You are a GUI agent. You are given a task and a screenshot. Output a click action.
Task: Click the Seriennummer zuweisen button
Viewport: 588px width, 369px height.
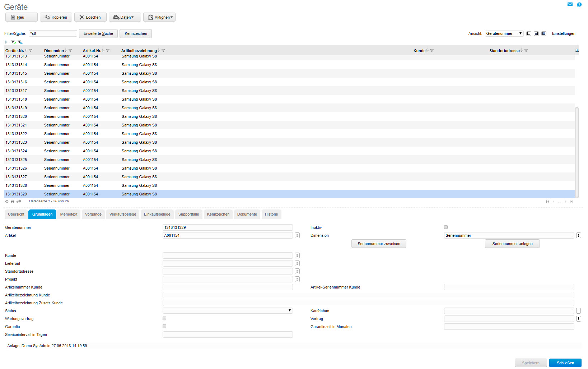[x=379, y=244]
